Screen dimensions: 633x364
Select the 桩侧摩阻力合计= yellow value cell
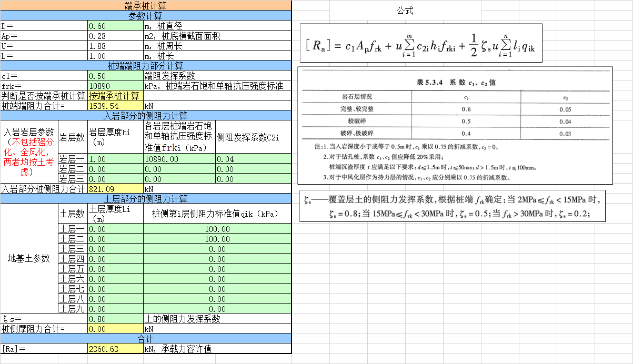click(x=116, y=329)
